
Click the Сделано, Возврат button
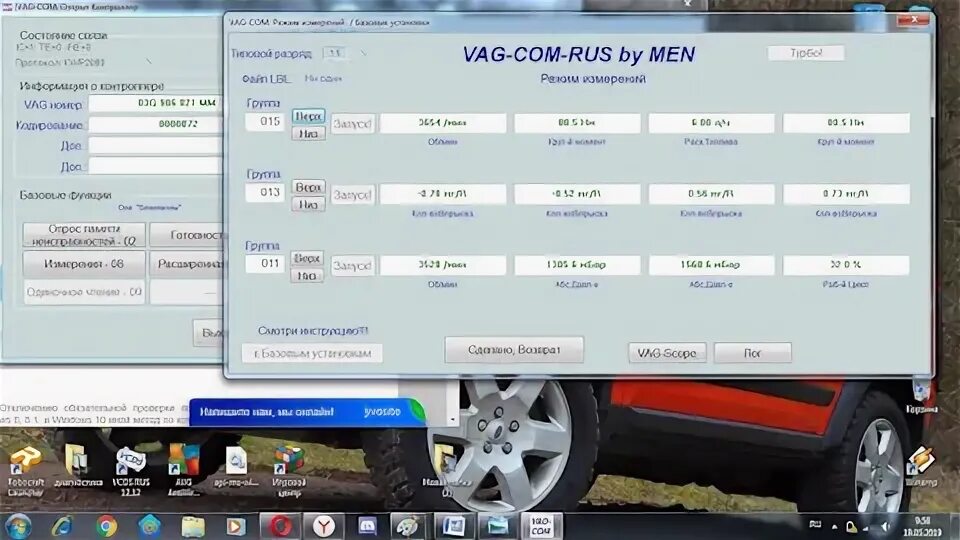[514, 350]
